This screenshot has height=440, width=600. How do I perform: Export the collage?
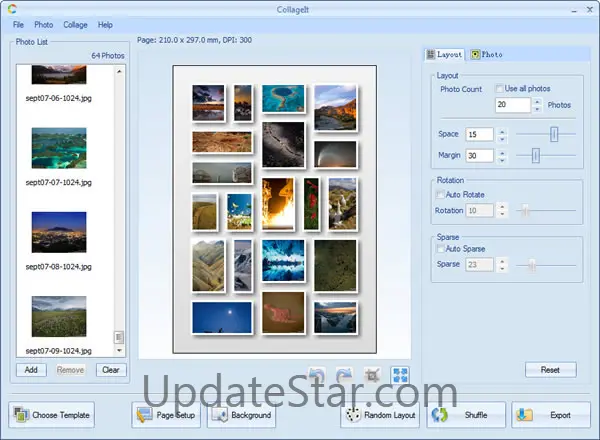coord(551,415)
